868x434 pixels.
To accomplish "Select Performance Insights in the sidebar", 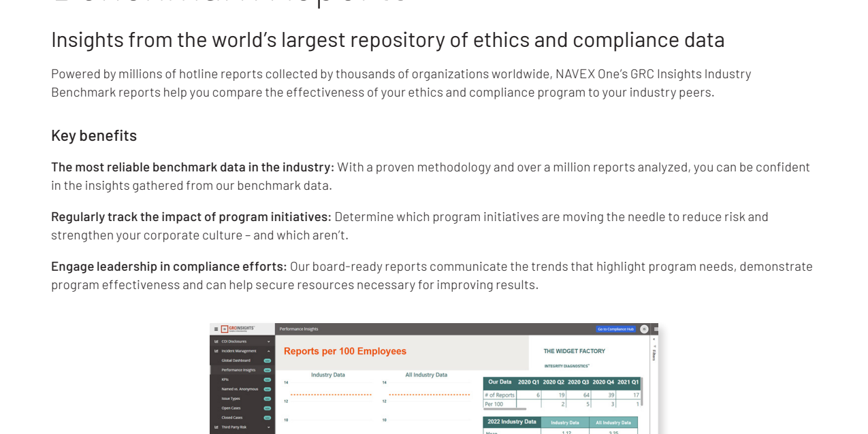I will click(238, 370).
